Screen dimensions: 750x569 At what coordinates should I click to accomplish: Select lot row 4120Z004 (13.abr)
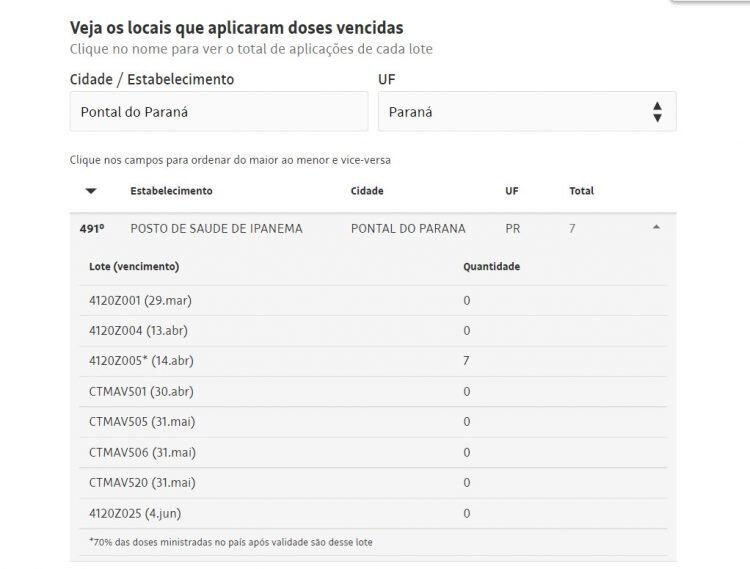pyautogui.click(x=373, y=331)
